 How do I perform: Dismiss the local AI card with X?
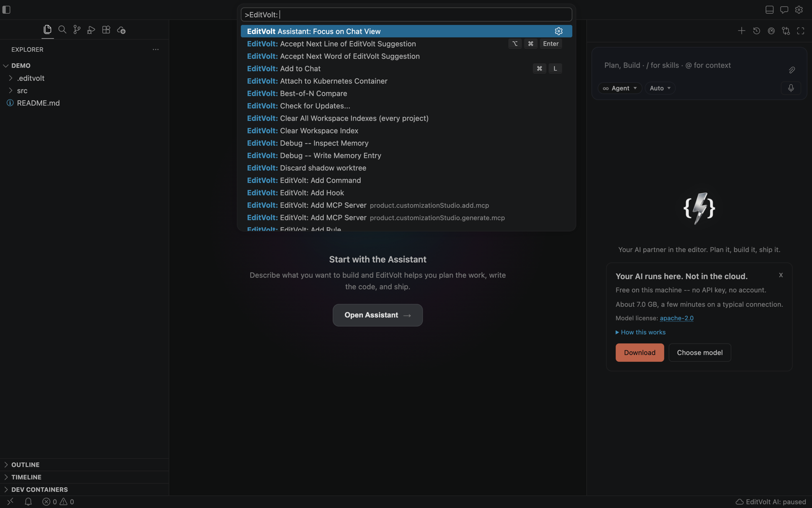pos(781,275)
